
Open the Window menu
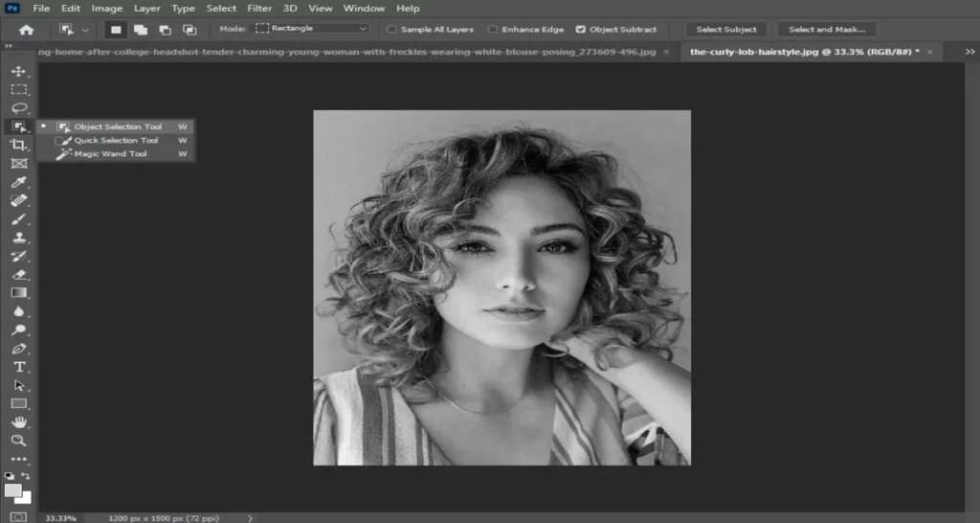364,8
